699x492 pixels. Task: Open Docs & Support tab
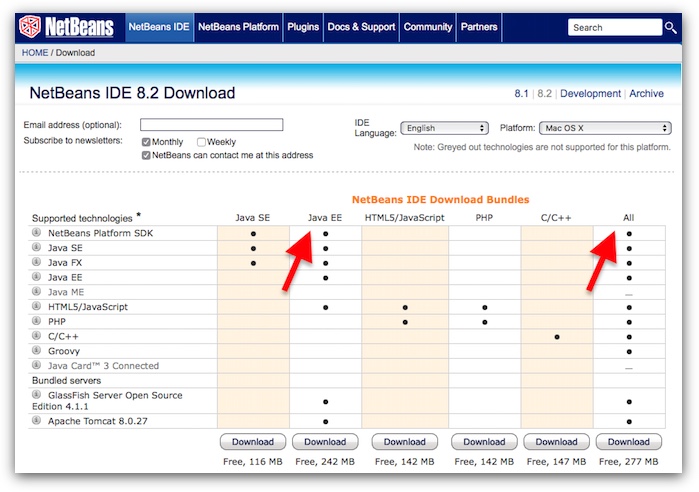point(362,27)
